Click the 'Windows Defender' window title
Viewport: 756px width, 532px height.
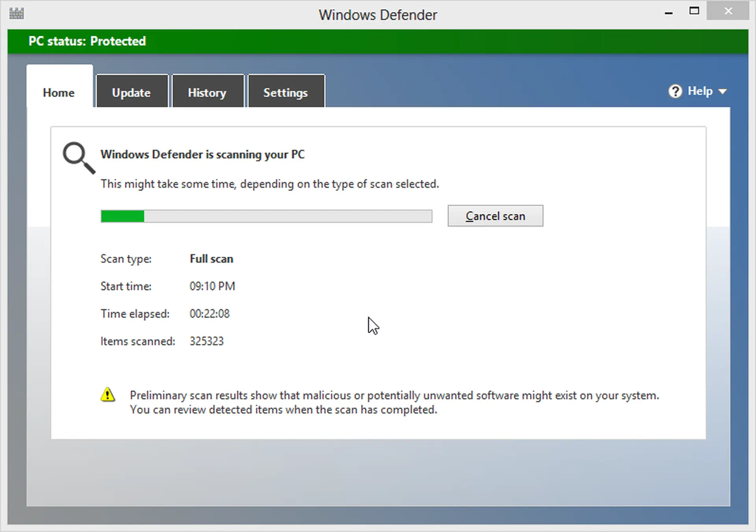tap(378, 15)
